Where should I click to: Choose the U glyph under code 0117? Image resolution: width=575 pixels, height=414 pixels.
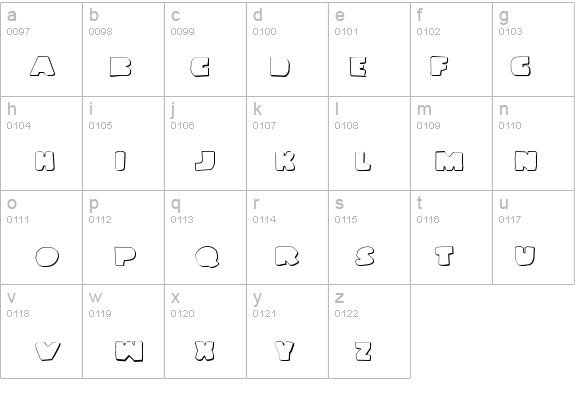525,256
